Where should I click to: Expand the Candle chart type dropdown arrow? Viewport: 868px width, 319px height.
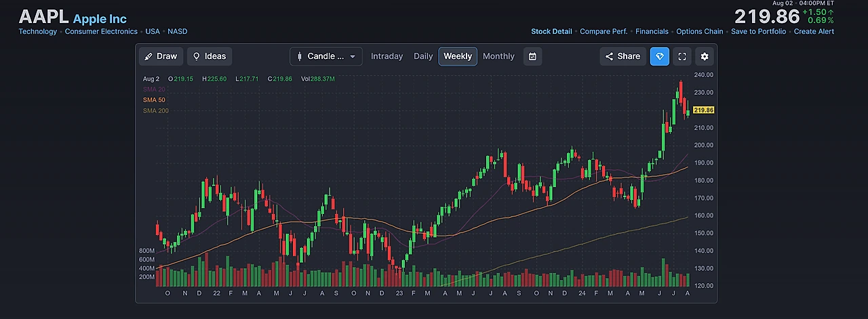(x=352, y=57)
